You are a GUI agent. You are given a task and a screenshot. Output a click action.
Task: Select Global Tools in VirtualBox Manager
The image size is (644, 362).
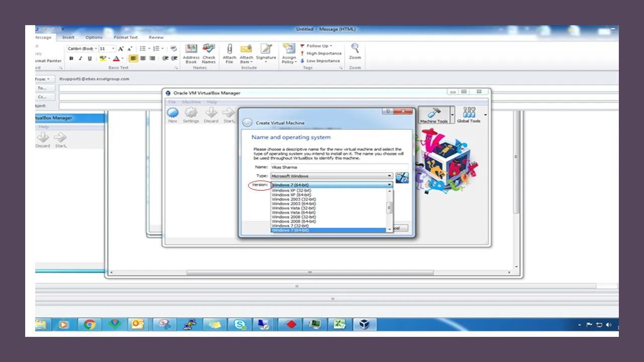pyautogui.click(x=468, y=115)
